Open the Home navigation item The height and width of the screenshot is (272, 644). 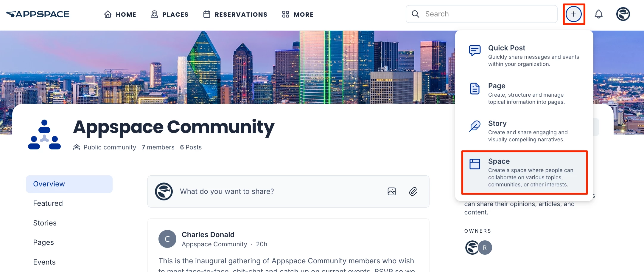[120, 14]
